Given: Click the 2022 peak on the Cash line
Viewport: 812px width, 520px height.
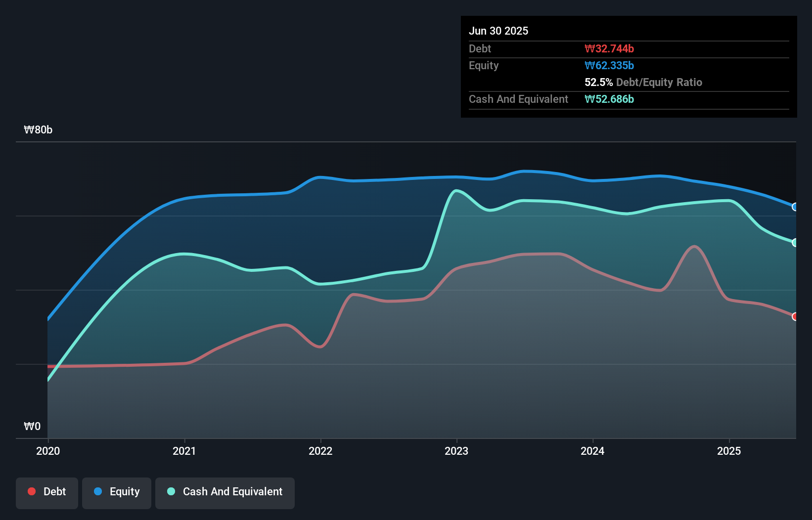Looking at the screenshot, I should pyautogui.click(x=287, y=267).
